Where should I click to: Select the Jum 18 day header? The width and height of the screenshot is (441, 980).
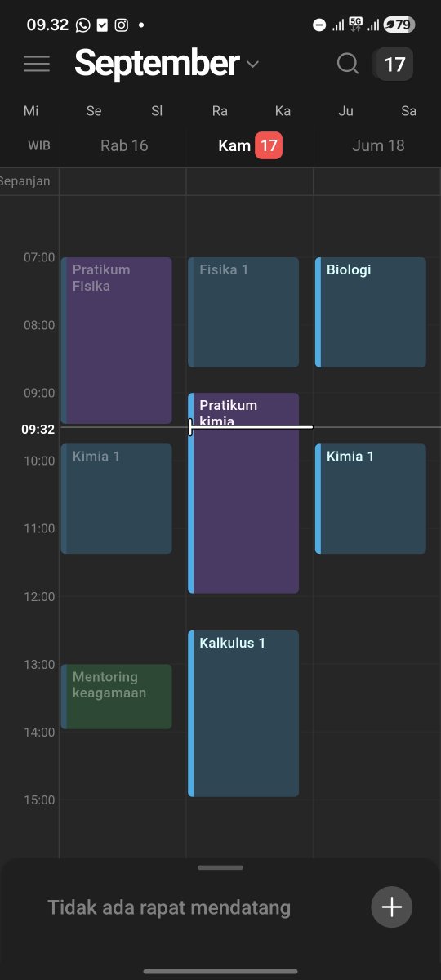(x=378, y=146)
